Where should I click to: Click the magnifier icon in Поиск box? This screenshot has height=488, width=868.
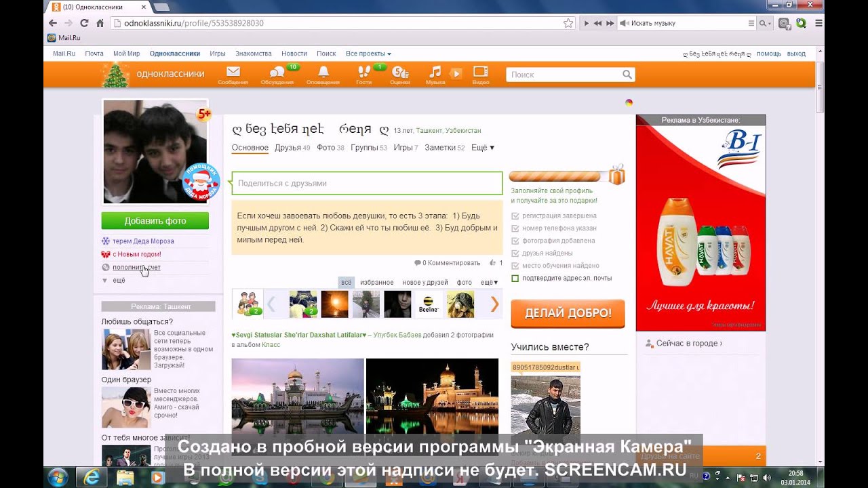tap(627, 75)
